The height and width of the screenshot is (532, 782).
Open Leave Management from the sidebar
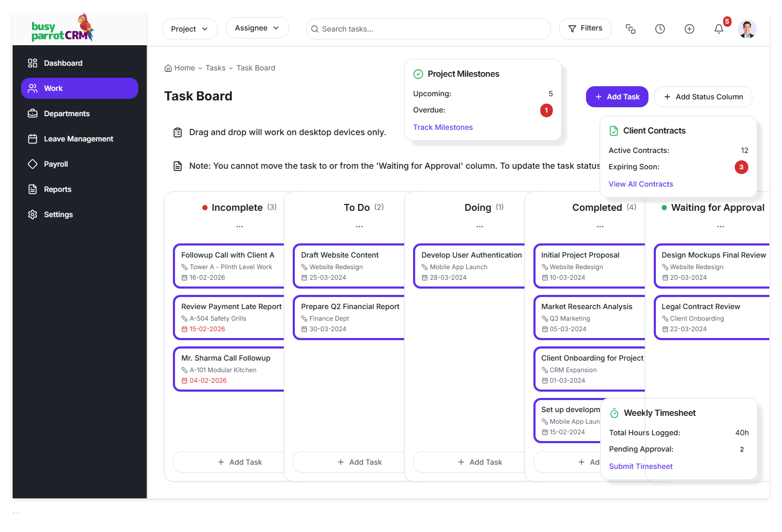[x=78, y=139]
